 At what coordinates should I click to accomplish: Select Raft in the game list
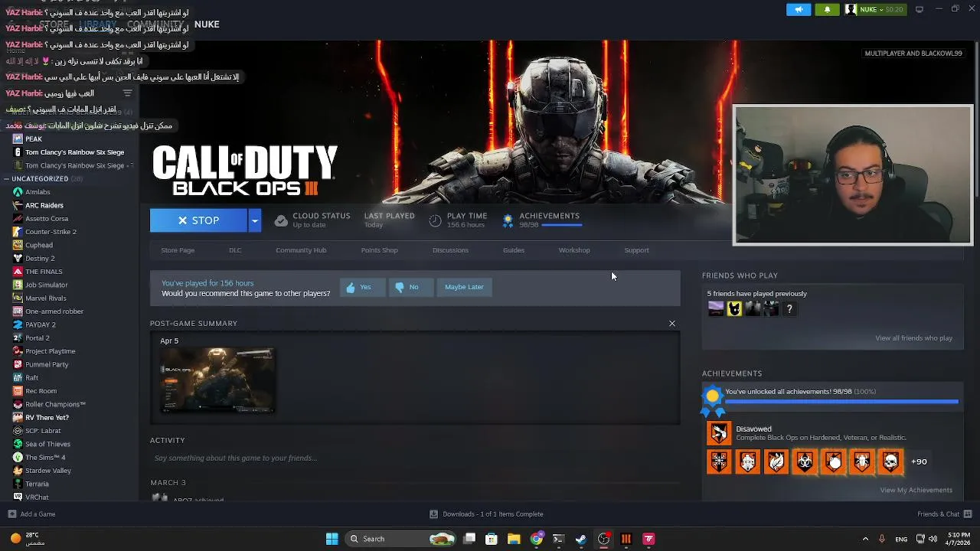31,377
